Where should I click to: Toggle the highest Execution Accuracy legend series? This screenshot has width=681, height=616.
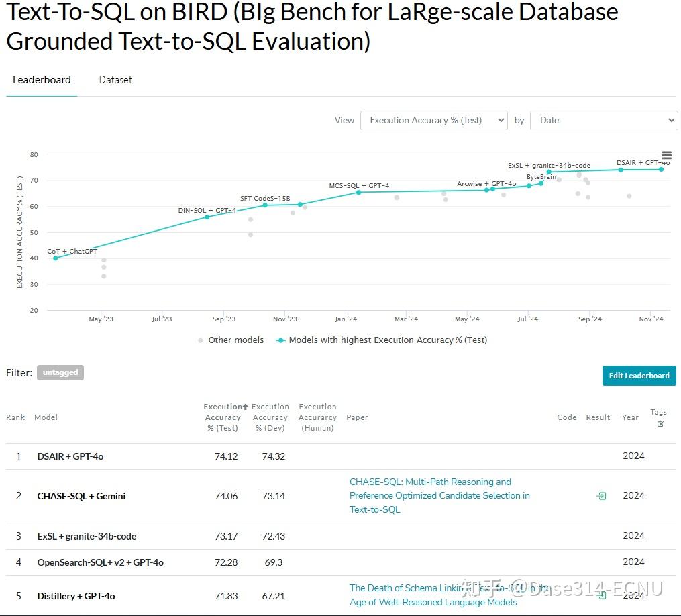(x=382, y=340)
